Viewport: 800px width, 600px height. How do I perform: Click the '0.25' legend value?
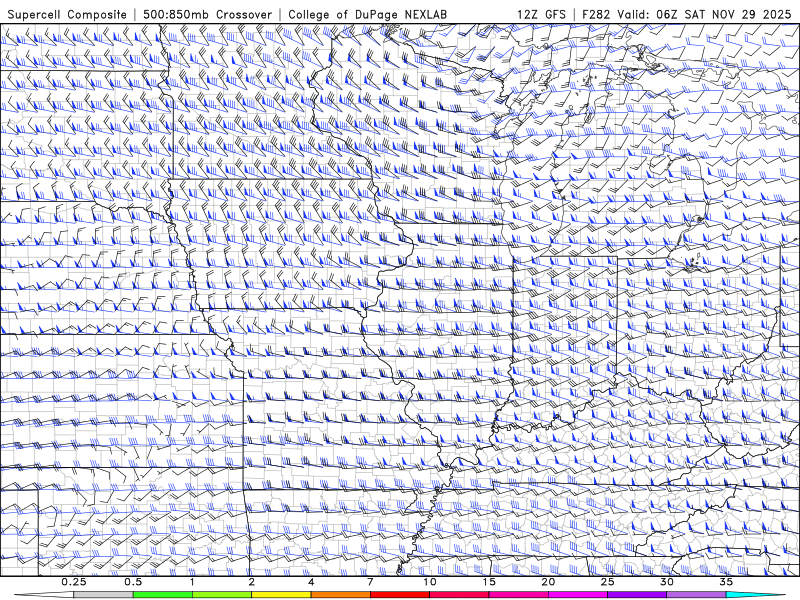click(x=74, y=582)
